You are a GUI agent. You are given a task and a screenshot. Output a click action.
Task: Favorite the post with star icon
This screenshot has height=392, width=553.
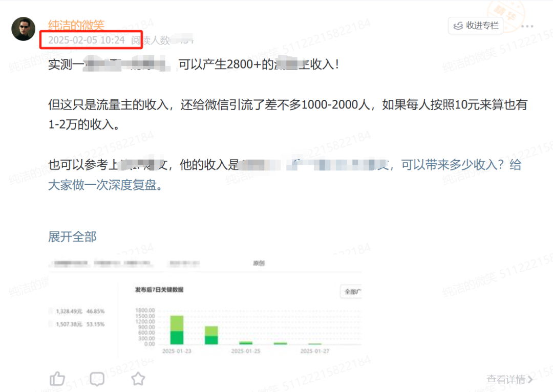pyautogui.click(x=138, y=379)
